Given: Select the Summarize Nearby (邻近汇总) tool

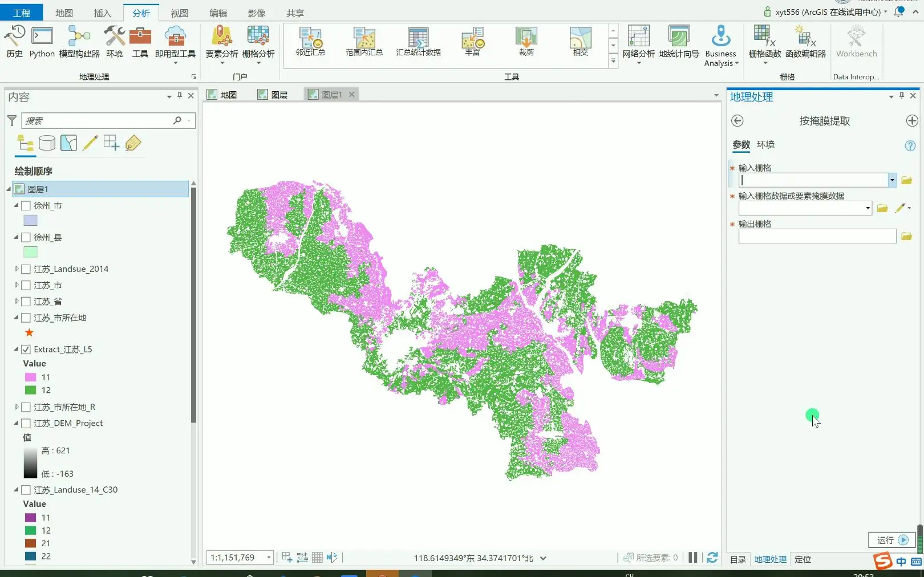Looking at the screenshot, I should point(310,41).
